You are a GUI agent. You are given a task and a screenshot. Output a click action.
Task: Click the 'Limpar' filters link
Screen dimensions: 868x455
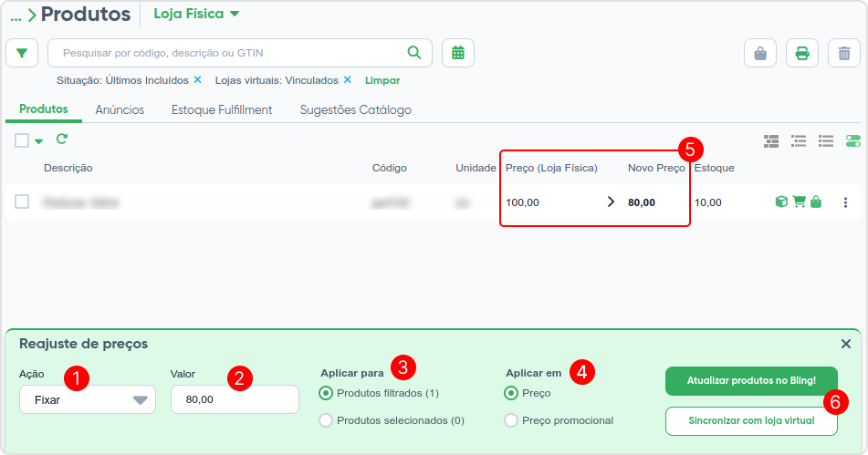[x=382, y=81]
